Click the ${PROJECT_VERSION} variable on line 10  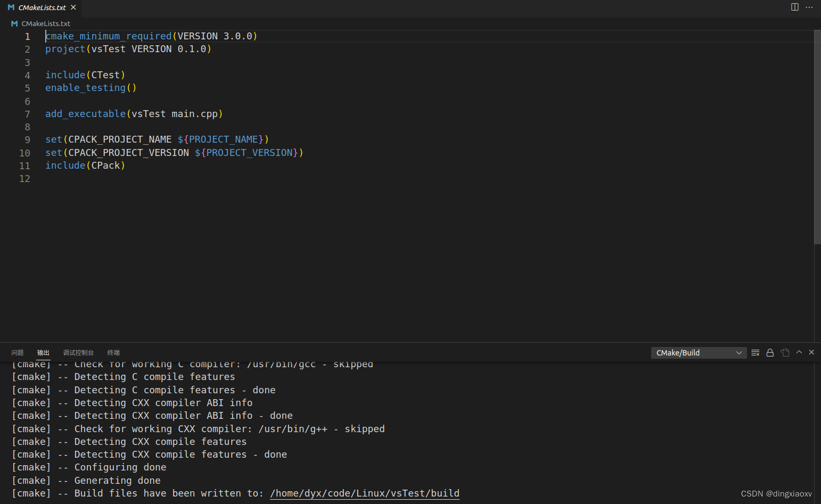coord(247,153)
